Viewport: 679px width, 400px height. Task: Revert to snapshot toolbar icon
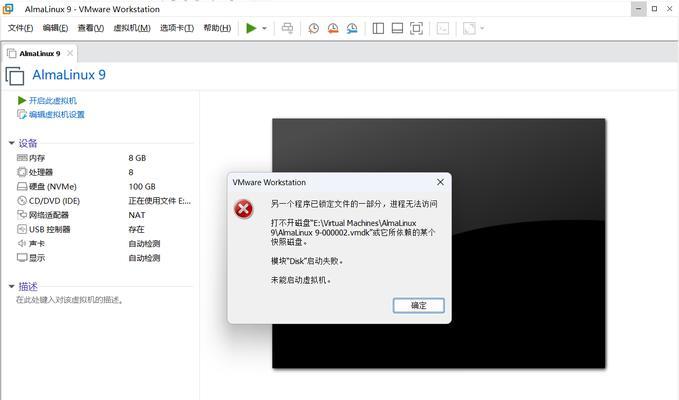[333, 28]
